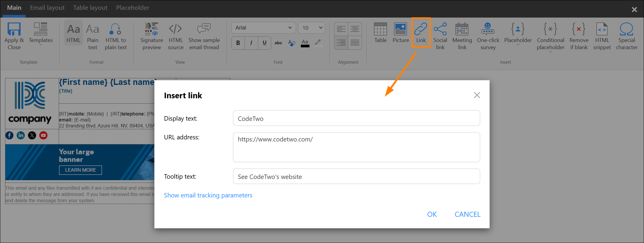644x243 pixels.
Task: View the HTML source
Action: click(x=176, y=36)
